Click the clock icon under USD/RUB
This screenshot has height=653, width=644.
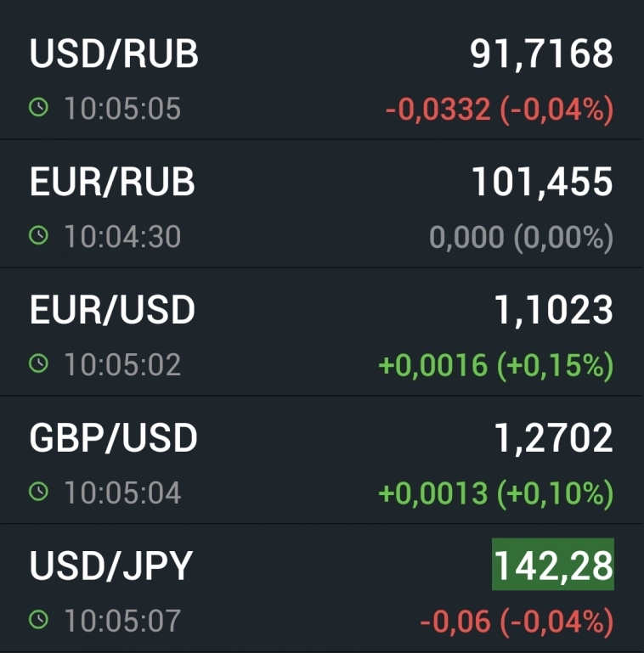click(x=39, y=108)
